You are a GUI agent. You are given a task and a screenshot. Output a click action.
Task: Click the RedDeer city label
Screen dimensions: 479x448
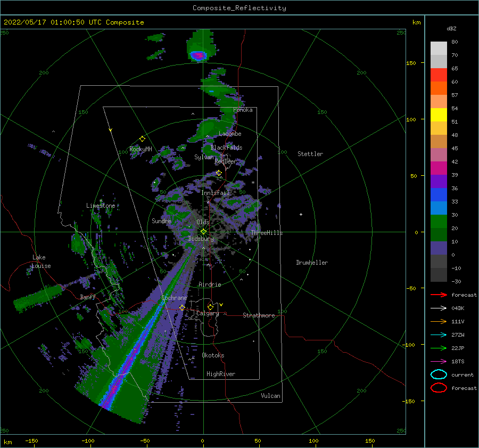(x=226, y=161)
